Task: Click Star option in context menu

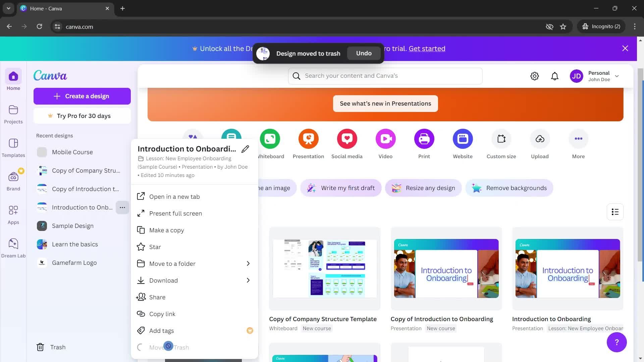Action: [x=155, y=247]
